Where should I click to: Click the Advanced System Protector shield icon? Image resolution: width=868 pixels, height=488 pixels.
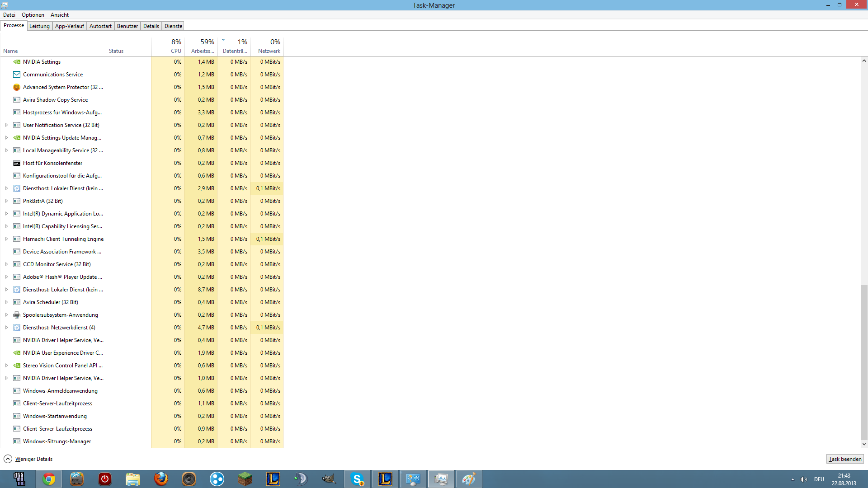(17, 87)
